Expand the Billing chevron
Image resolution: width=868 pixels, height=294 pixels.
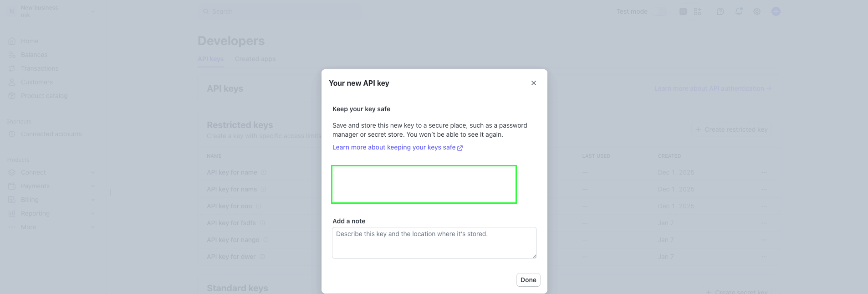(x=93, y=200)
